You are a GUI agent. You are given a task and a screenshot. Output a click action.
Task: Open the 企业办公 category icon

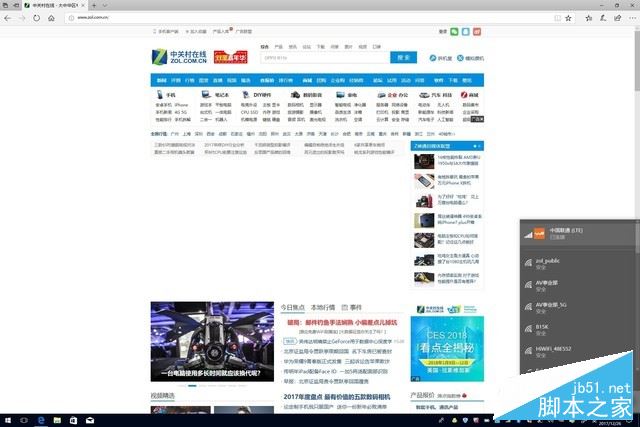[x=382, y=95]
